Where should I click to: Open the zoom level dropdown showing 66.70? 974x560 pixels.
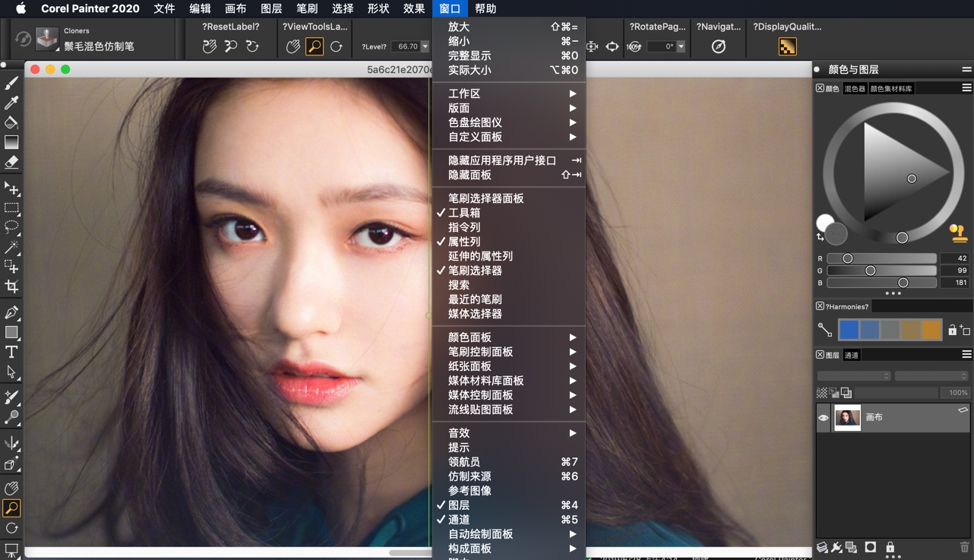point(425,46)
